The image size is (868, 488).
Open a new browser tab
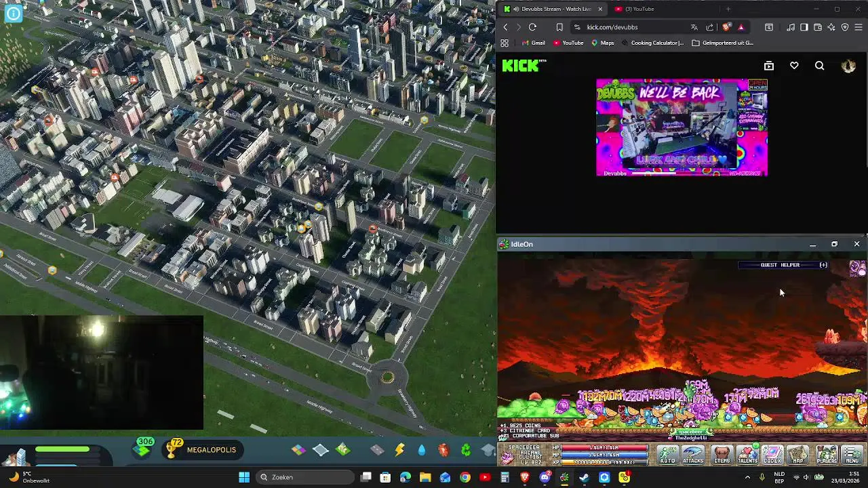[x=728, y=9]
